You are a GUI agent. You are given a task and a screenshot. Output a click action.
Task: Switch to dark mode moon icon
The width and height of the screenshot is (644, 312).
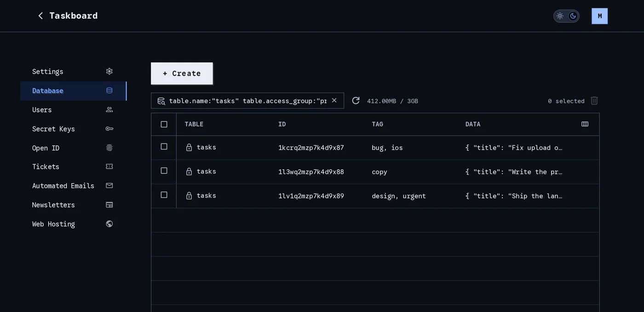pos(573,16)
